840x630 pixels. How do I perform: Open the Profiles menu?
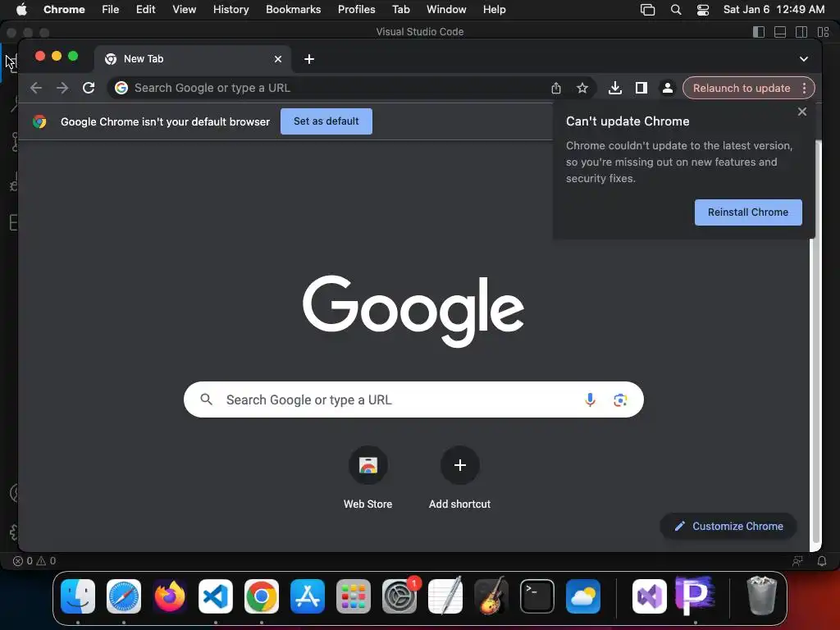(x=356, y=9)
